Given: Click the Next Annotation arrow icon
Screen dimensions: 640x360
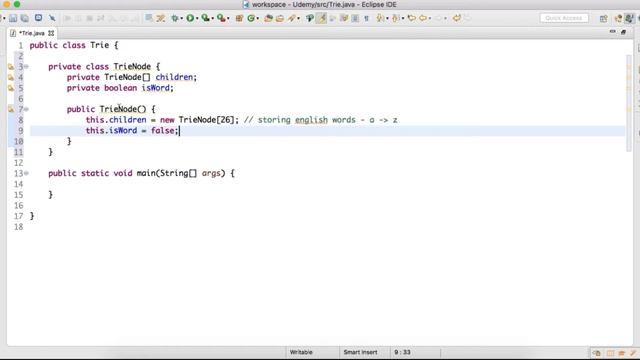Looking at the screenshot, I should click(380, 18).
